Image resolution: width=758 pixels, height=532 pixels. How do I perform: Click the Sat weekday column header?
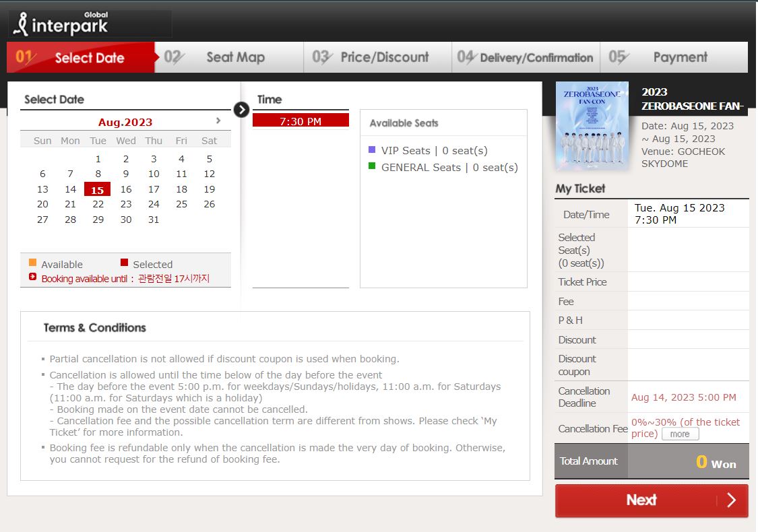(x=210, y=141)
